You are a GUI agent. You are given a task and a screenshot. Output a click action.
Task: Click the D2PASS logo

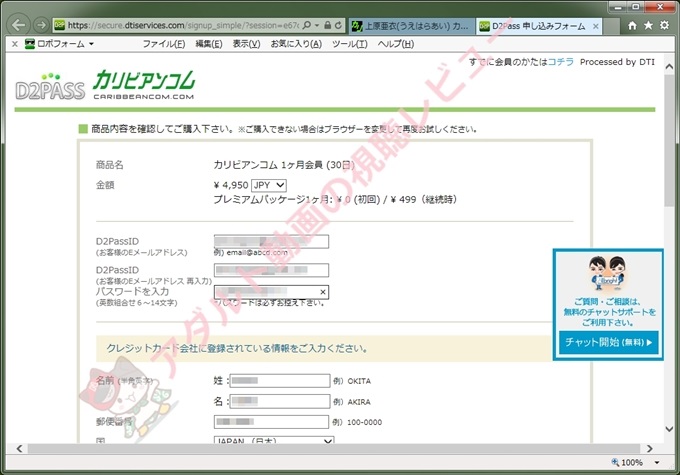(x=50, y=87)
